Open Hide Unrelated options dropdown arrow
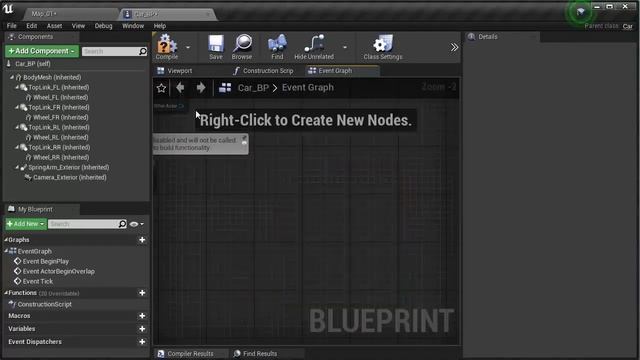This screenshot has height=360, width=640. click(x=345, y=47)
